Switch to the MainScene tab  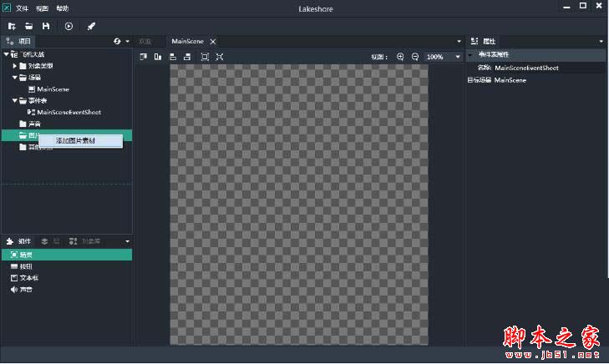click(x=188, y=41)
